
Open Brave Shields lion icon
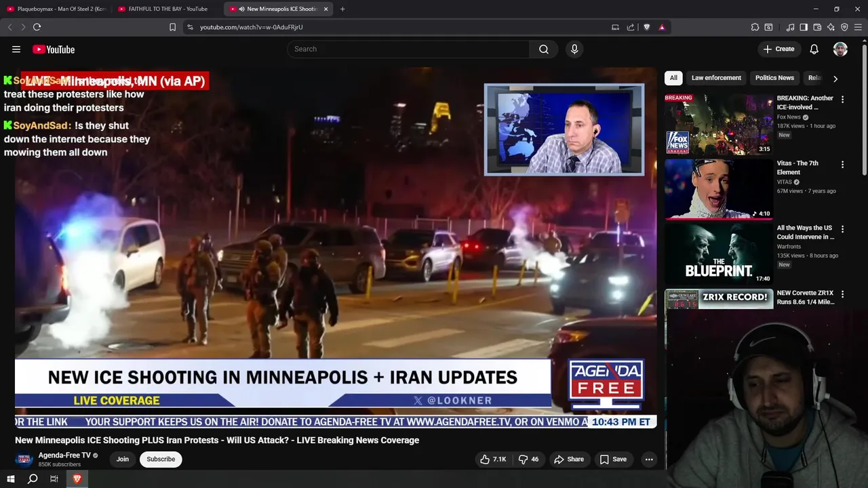(x=646, y=27)
